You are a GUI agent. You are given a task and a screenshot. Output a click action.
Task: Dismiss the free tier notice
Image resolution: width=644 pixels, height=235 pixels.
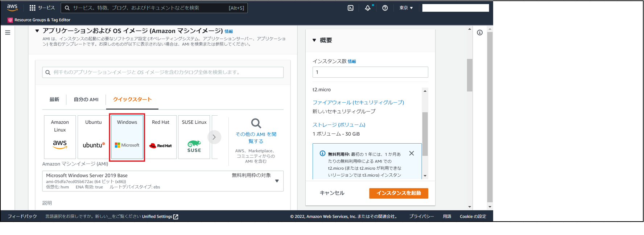tap(412, 153)
